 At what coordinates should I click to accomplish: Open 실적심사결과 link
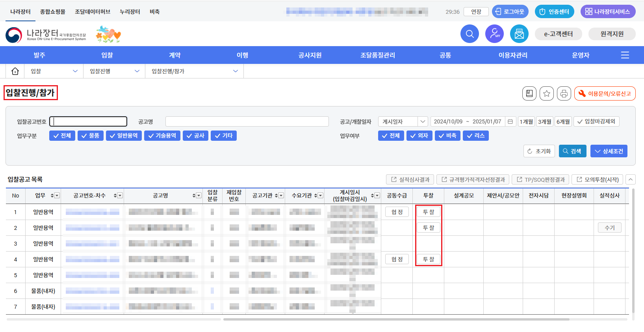pyautogui.click(x=410, y=179)
